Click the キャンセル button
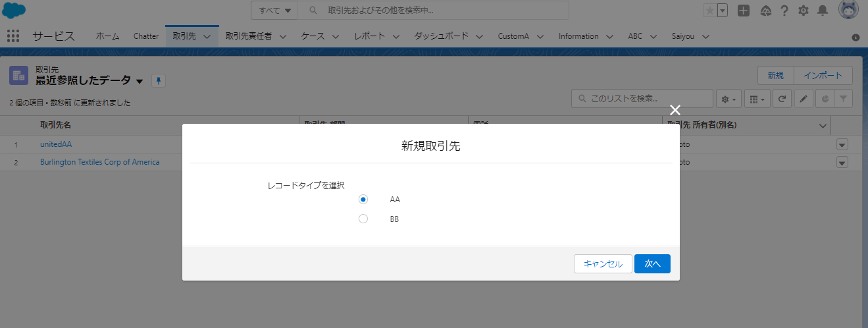The height and width of the screenshot is (328, 868). click(x=603, y=263)
